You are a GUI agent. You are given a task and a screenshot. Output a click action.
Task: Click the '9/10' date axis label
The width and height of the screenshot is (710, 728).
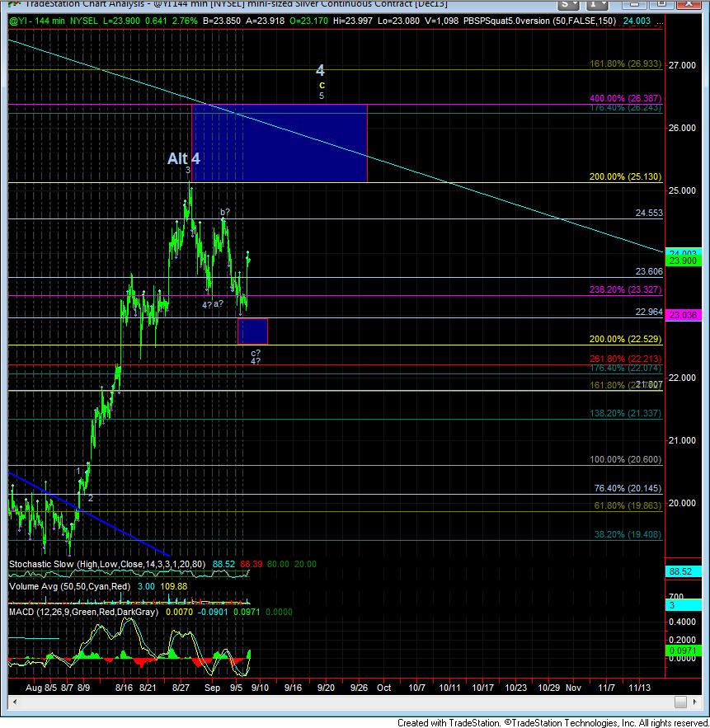[260, 688]
